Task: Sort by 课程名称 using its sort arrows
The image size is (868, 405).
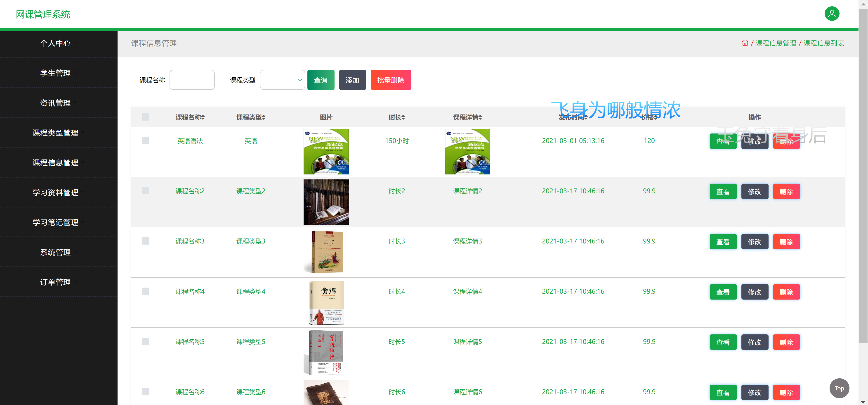Action: pos(203,117)
